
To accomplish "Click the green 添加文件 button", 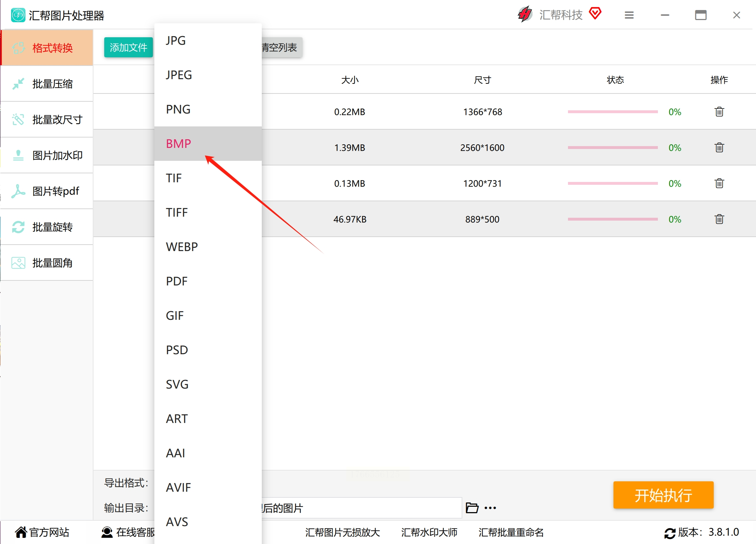I will (128, 47).
